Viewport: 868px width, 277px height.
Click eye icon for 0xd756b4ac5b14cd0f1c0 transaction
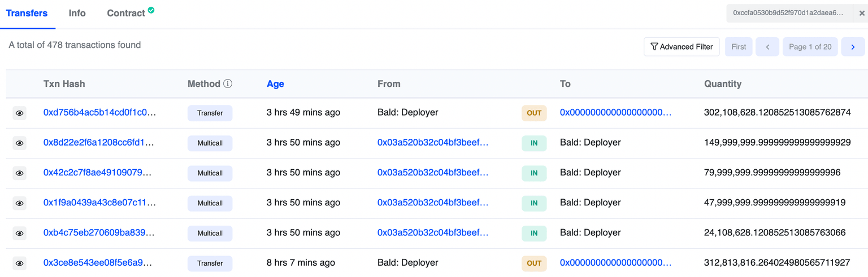[19, 113]
